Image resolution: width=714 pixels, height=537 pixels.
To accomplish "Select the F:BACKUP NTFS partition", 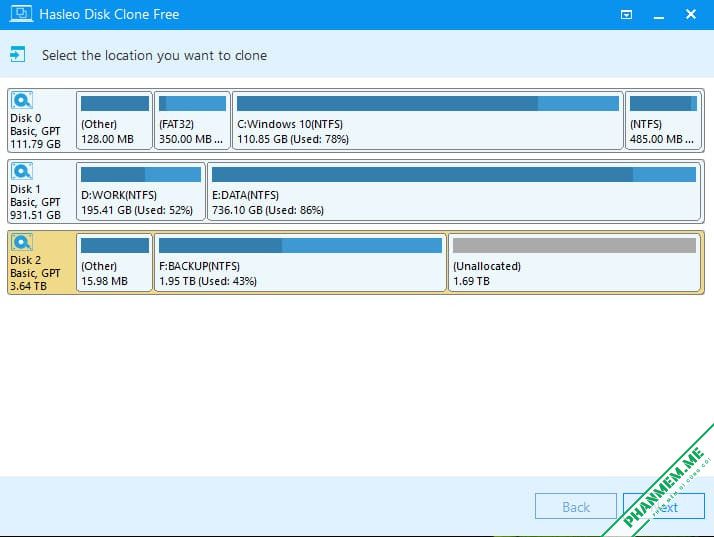I will pyautogui.click(x=300, y=262).
